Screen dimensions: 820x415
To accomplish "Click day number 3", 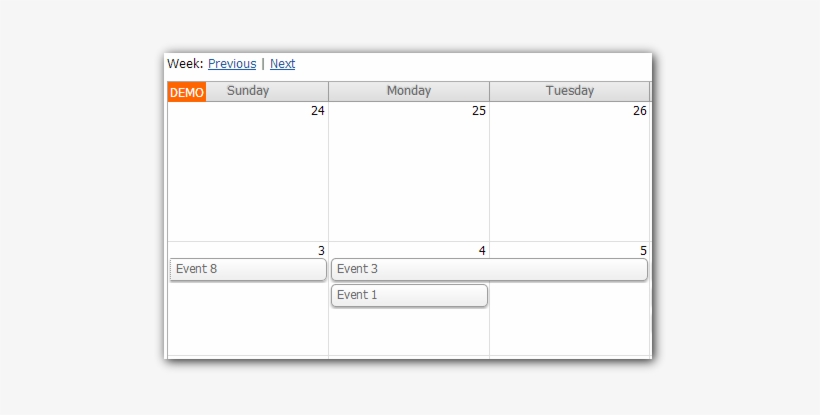I will click(321, 251).
